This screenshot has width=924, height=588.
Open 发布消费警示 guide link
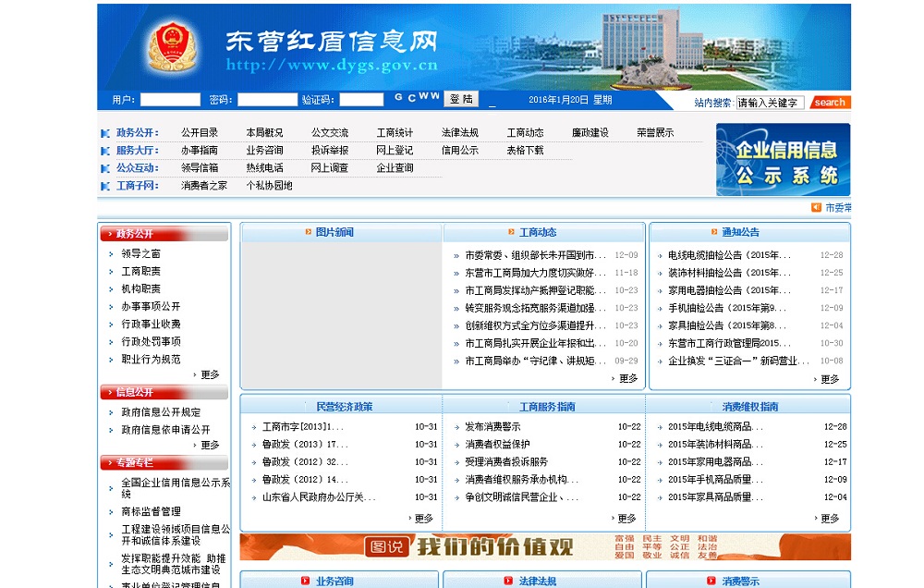492,427
